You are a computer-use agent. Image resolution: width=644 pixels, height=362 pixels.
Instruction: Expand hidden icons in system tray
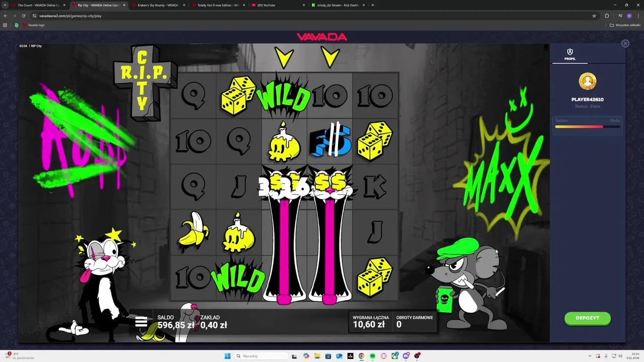pos(590,356)
